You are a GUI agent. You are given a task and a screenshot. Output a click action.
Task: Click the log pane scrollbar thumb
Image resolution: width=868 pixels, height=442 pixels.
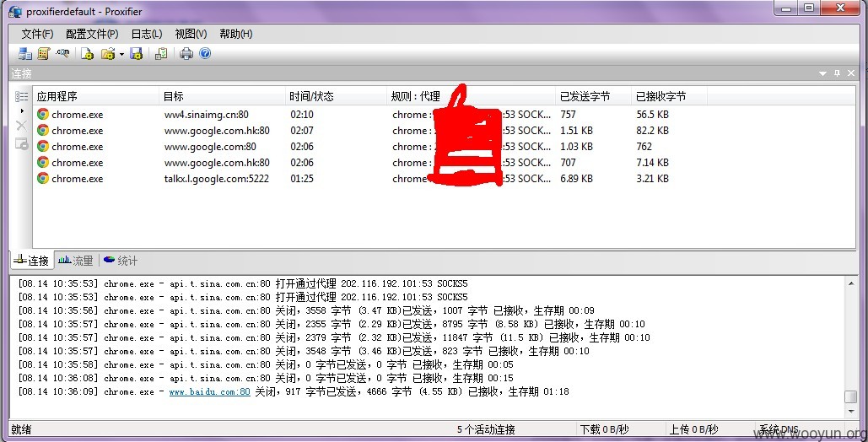[x=851, y=396]
